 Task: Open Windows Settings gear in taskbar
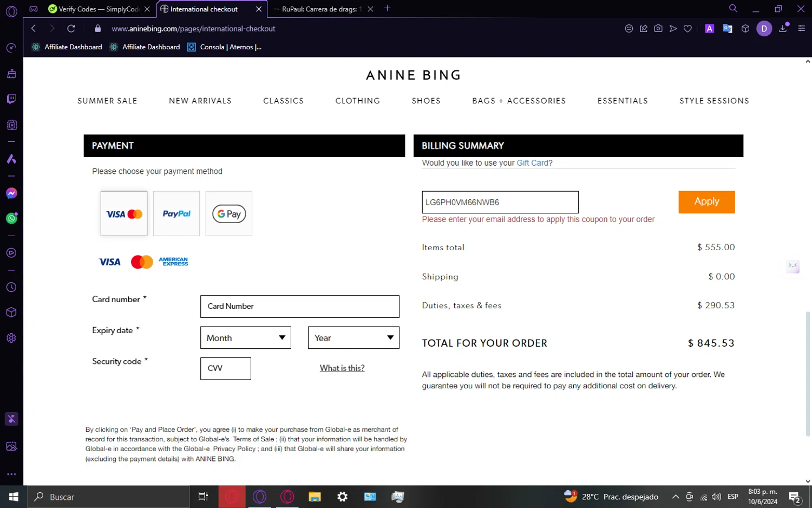click(342, 497)
